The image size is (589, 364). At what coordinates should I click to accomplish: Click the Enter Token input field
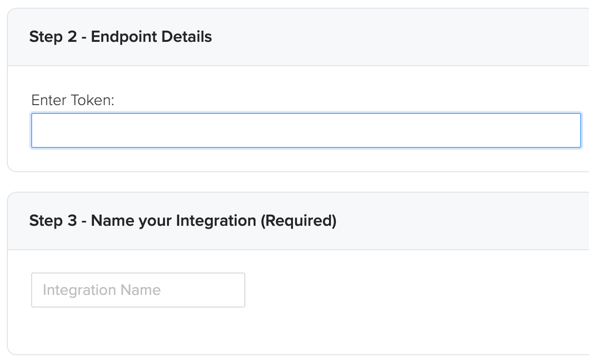click(x=306, y=130)
